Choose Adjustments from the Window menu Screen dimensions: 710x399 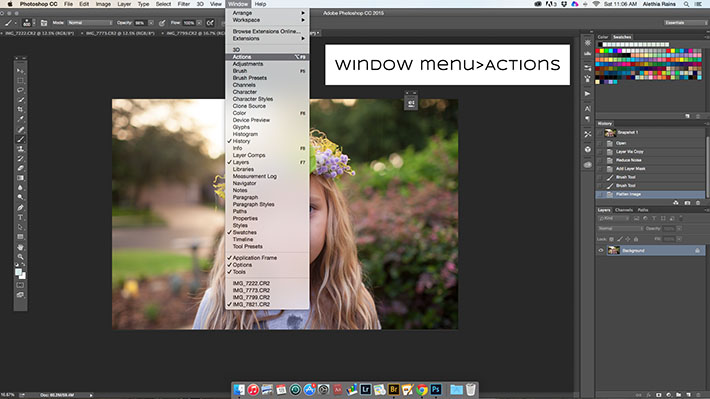267,64
